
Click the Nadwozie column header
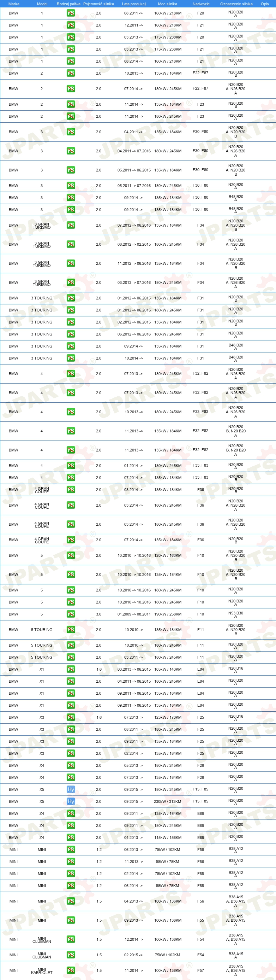(201, 4)
